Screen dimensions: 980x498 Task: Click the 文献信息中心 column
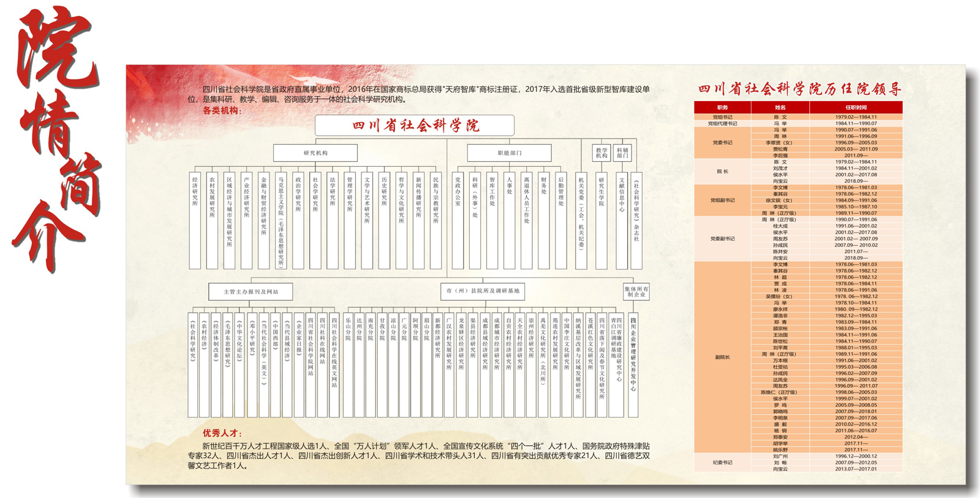pos(621,220)
